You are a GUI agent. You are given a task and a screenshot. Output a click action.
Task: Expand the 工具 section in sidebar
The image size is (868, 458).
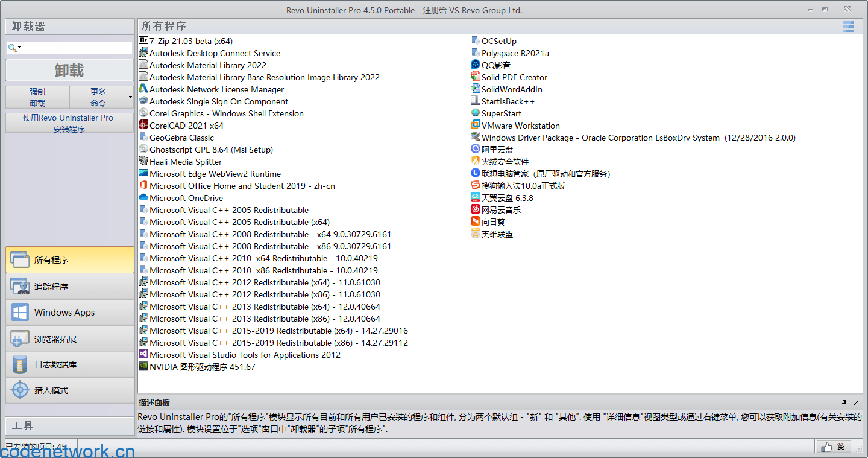(69, 425)
